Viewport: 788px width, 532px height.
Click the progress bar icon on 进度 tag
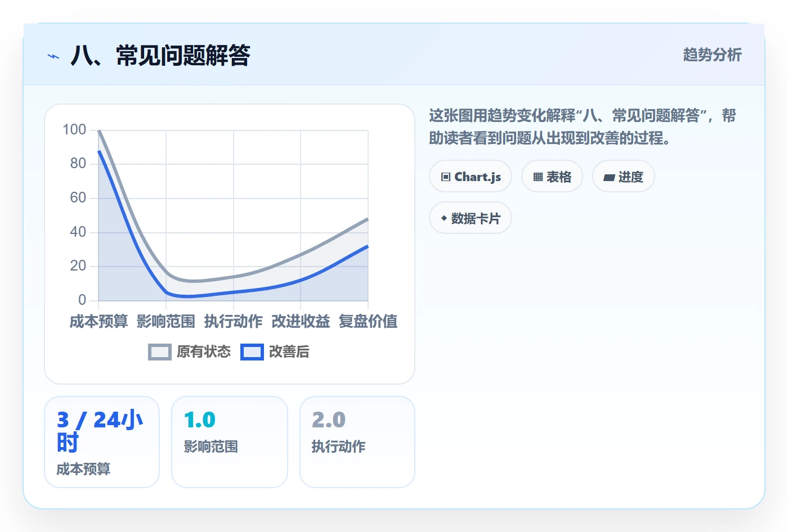point(609,178)
